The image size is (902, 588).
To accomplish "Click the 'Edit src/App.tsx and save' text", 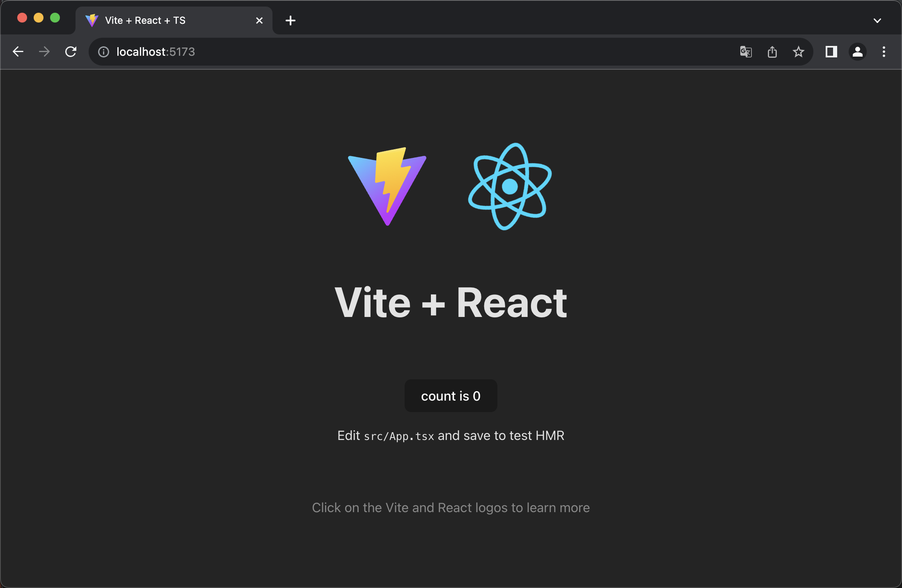I will [451, 435].
